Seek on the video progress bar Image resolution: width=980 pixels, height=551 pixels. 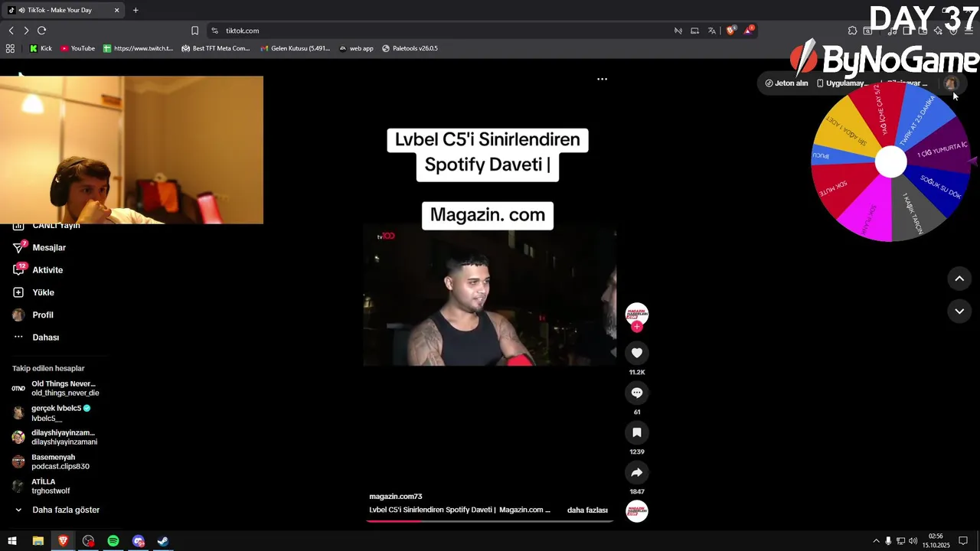(490, 521)
